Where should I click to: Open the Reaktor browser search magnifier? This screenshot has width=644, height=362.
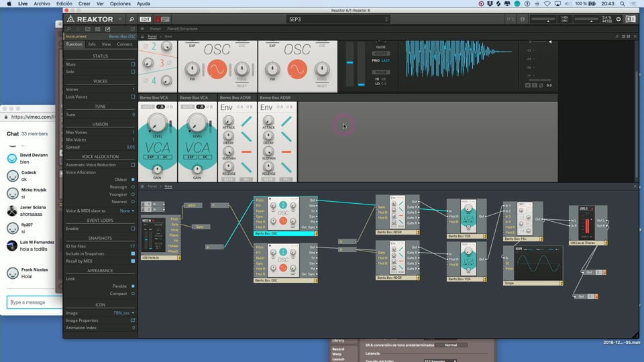[131, 19]
